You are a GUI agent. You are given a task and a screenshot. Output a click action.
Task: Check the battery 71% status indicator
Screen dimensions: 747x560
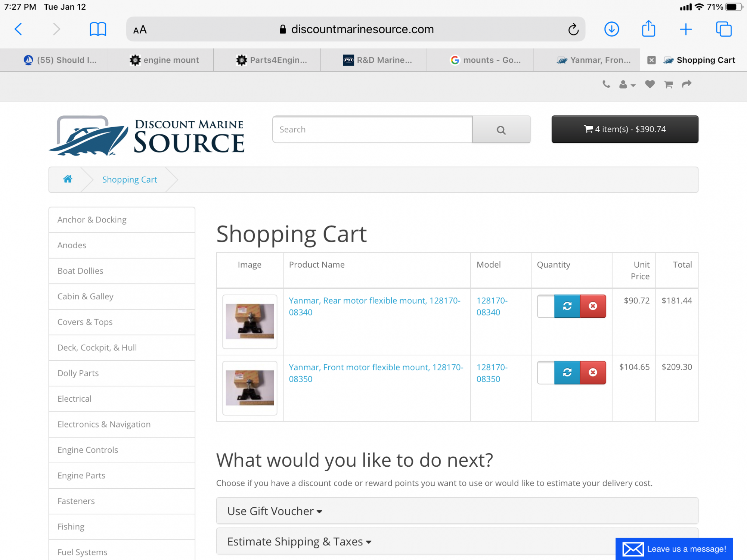(x=725, y=7)
